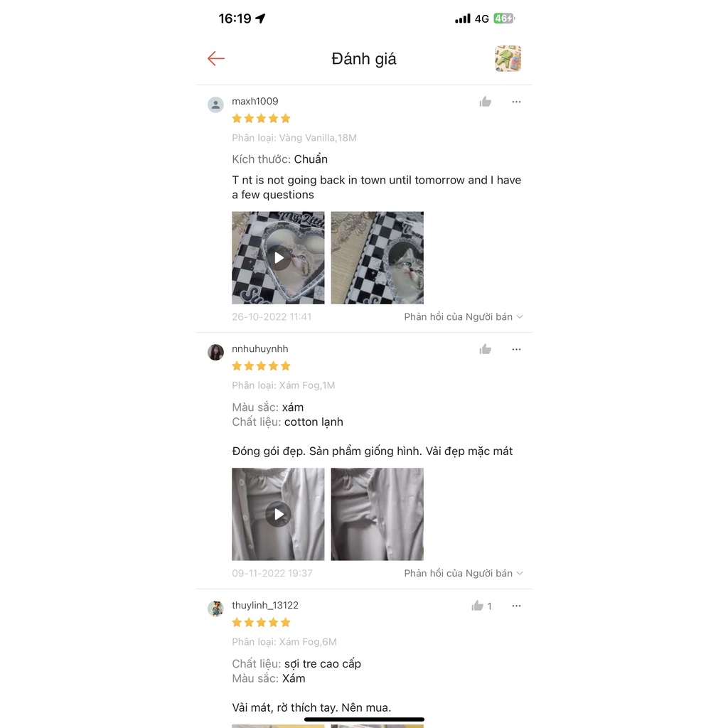Play the gray clothing review video

pos(278,514)
